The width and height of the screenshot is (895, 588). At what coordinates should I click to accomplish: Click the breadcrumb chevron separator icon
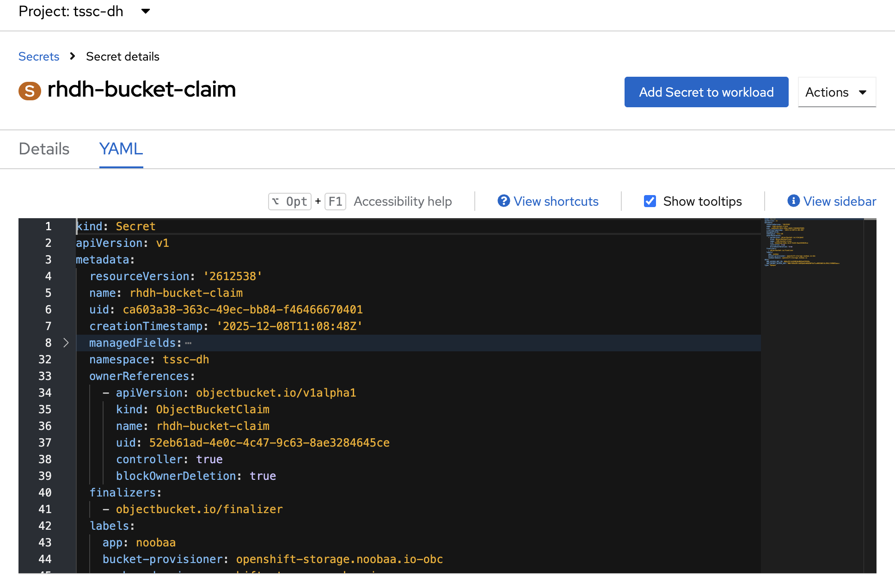(73, 56)
